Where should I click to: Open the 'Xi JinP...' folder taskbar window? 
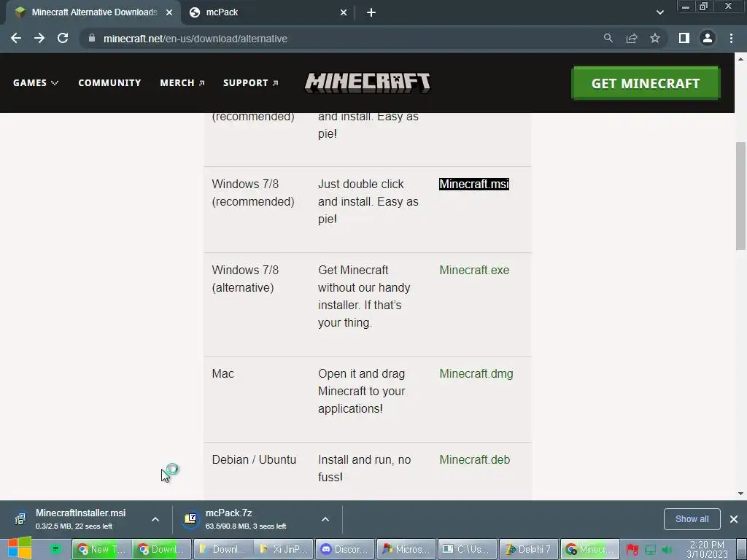(x=284, y=549)
